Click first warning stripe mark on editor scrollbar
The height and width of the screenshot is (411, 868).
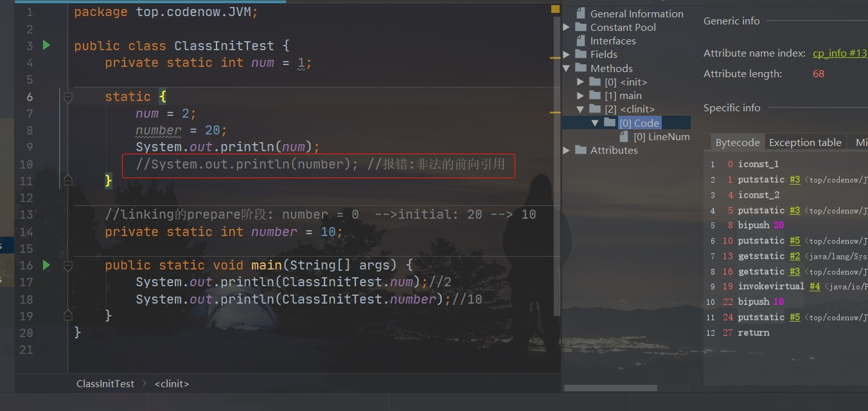click(555, 58)
